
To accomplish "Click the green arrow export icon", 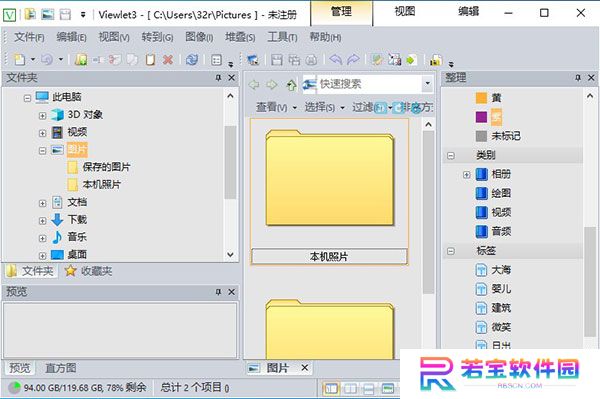I will 411,60.
